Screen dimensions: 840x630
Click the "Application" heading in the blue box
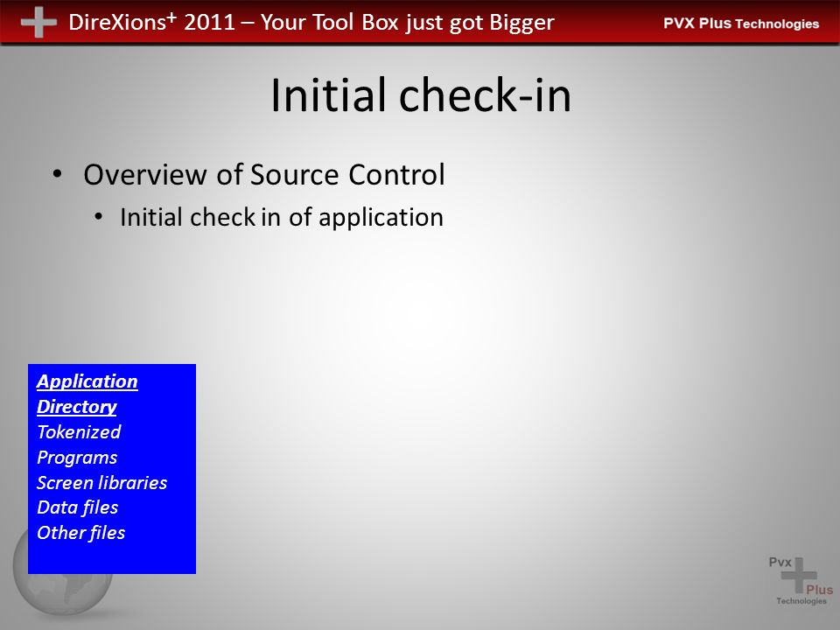[x=87, y=381]
